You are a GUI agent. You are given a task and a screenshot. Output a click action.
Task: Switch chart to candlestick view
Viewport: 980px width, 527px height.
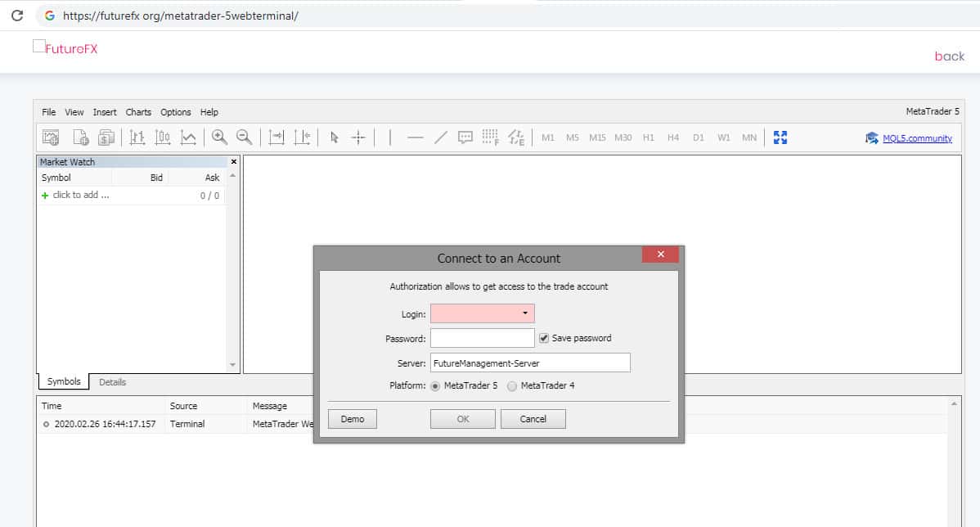163,137
